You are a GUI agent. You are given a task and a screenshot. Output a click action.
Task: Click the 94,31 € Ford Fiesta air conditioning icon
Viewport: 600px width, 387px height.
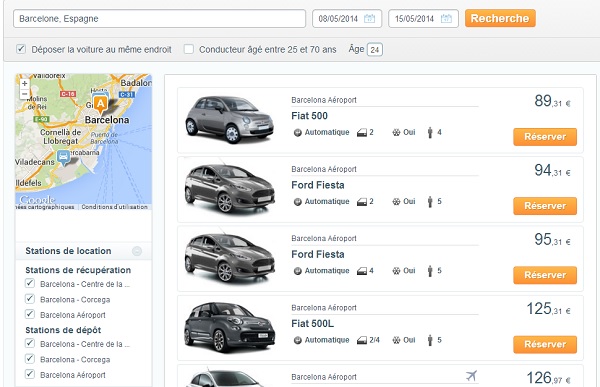(x=396, y=202)
